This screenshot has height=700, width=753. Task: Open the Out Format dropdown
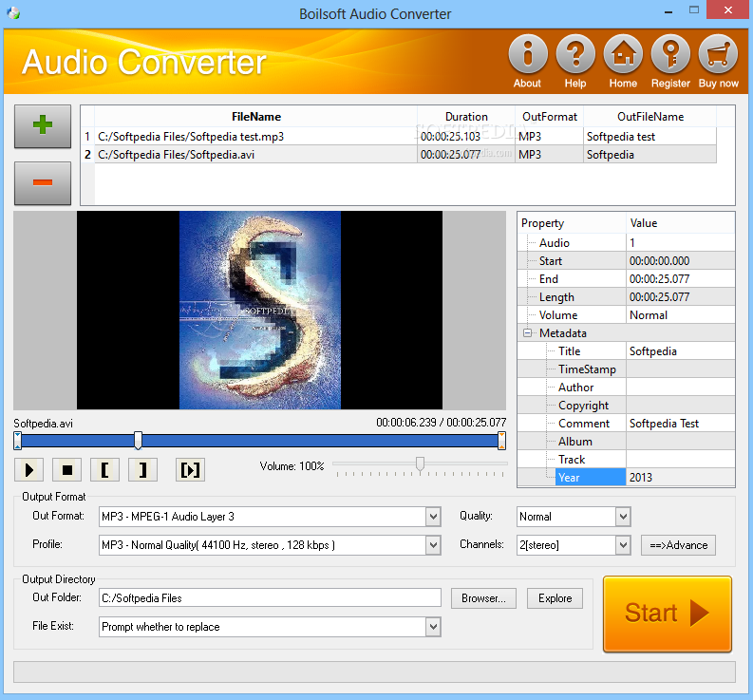[x=433, y=517]
